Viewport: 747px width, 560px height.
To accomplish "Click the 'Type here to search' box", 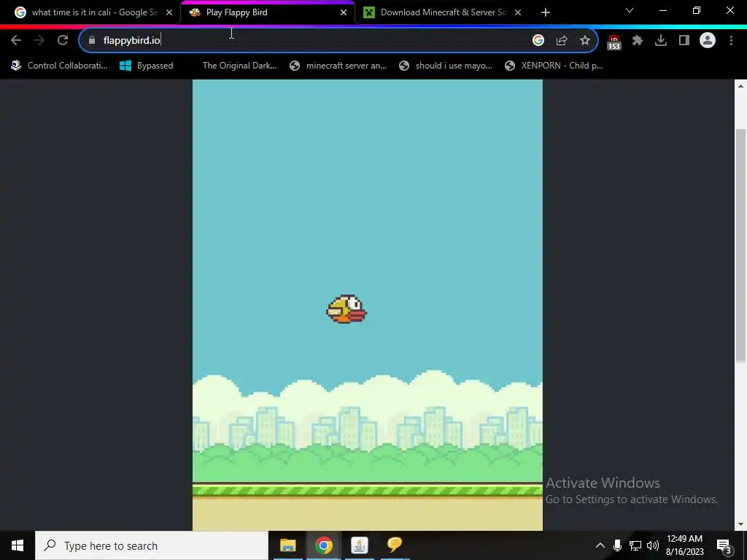I will [x=152, y=545].
